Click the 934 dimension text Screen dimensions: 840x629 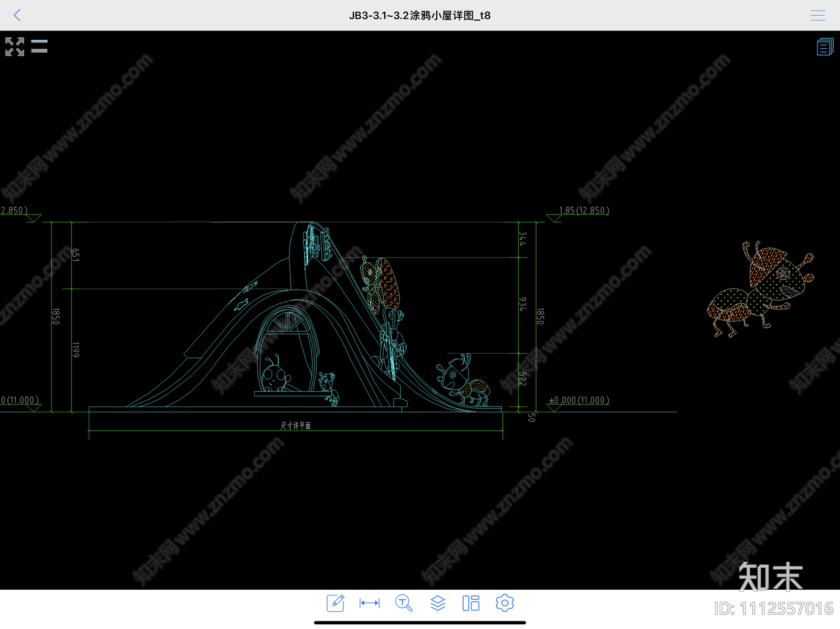[x=522, y=304]
